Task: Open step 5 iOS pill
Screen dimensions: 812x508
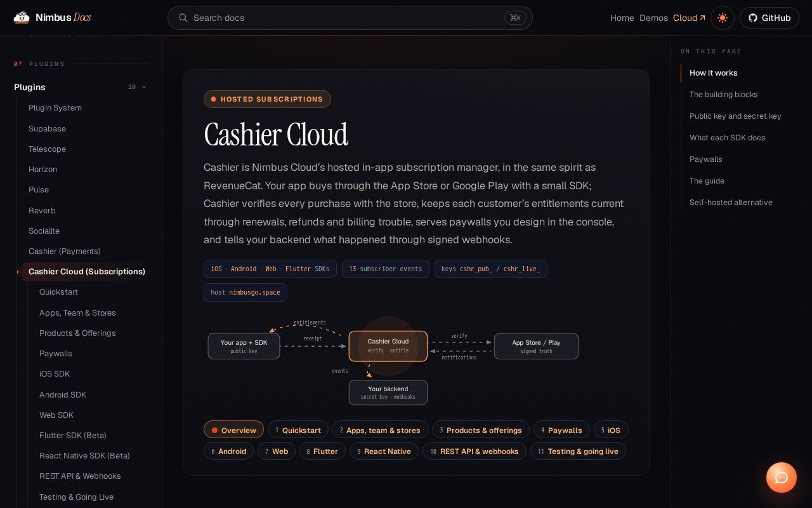Action: [611, 430]
